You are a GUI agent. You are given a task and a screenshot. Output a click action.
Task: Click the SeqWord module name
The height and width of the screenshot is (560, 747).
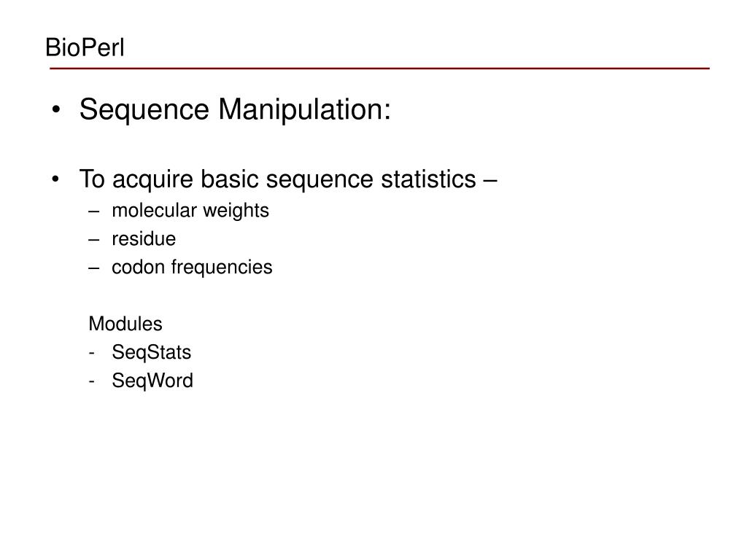pos(152,381)
